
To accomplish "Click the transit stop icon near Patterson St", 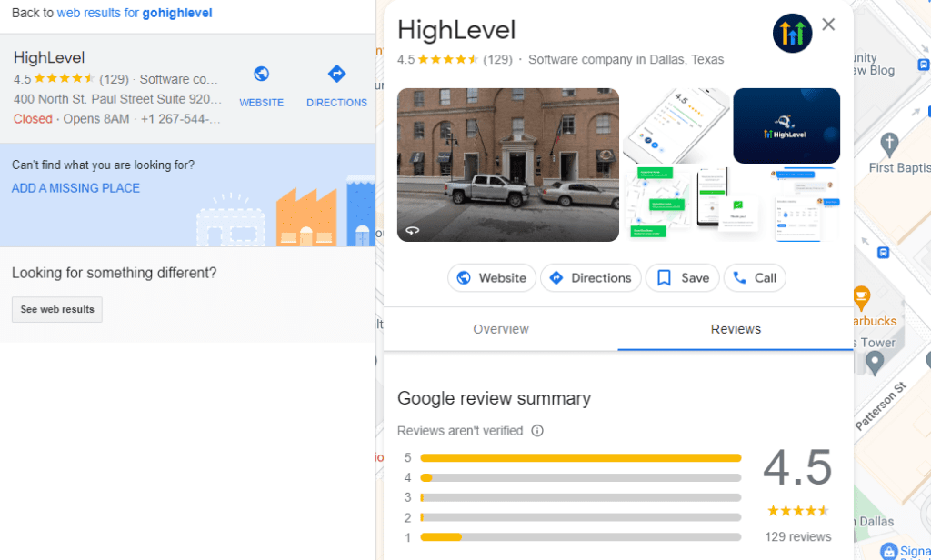I will coord(883,253).
